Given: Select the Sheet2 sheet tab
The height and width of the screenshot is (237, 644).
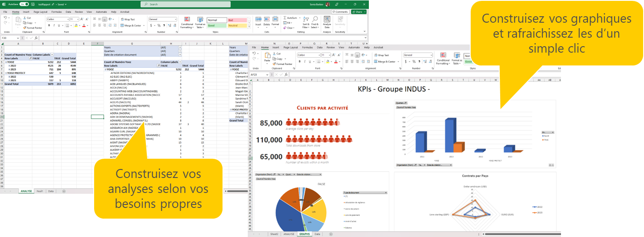Looking at the screenshot, I should [x=274, y=234].
